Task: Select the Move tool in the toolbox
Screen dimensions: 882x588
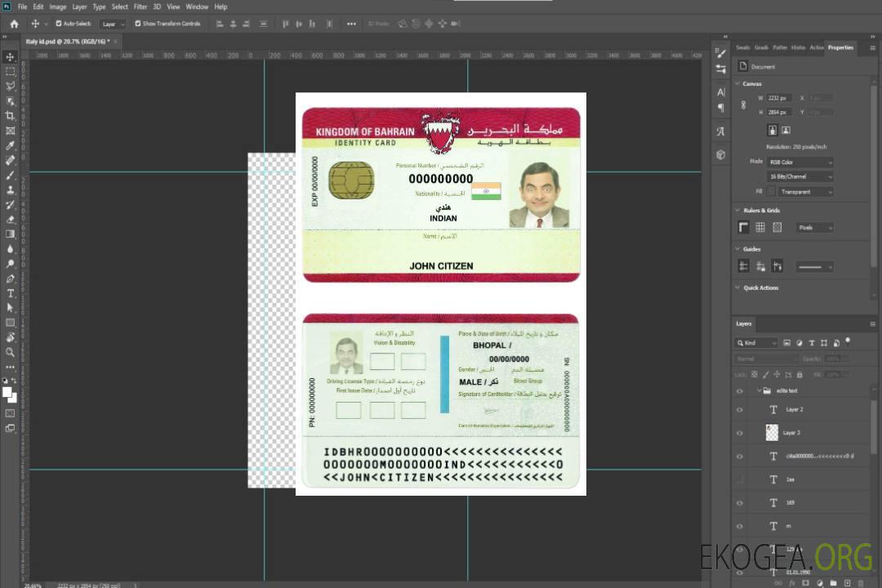Action: point(10,57)
